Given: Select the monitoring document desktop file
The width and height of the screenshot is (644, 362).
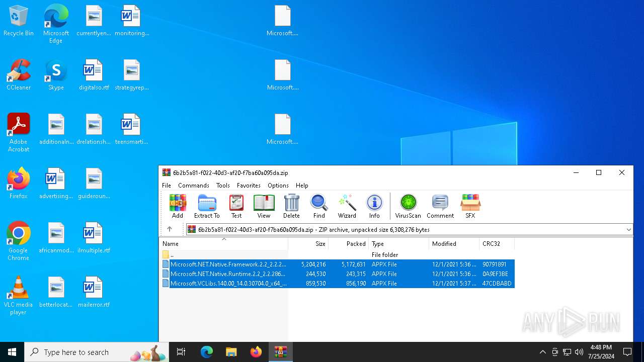Looking at the screenshot, I should (x=132, y=22).
